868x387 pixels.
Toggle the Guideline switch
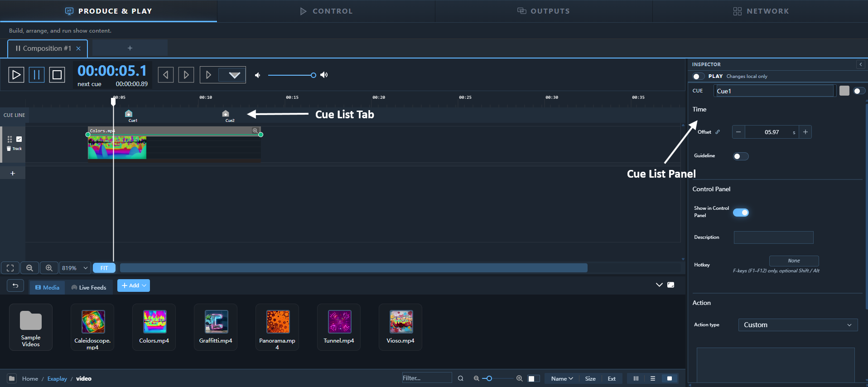(x=741, y=156)
